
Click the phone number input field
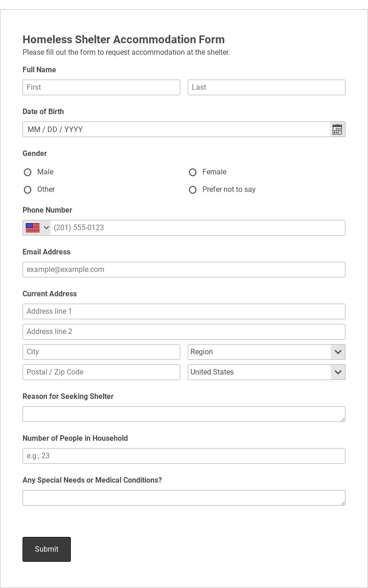point(198,228)
